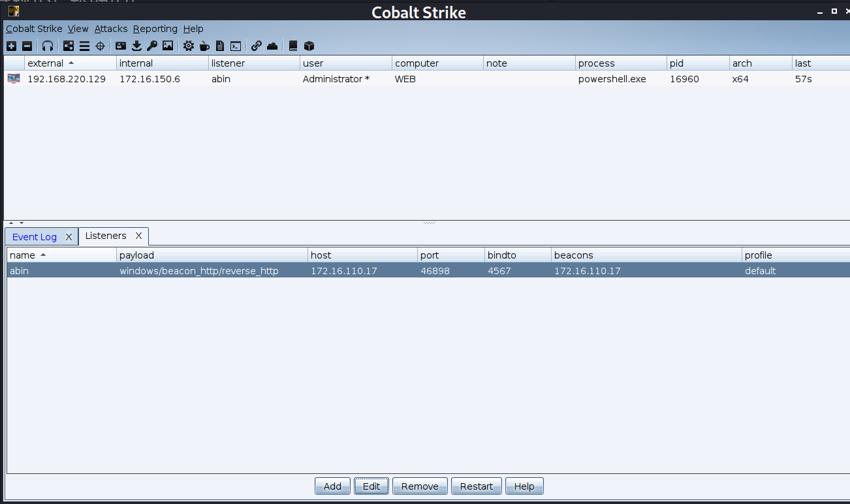
Task: Click the plus icon to connect to a team server
Action: 11,46
